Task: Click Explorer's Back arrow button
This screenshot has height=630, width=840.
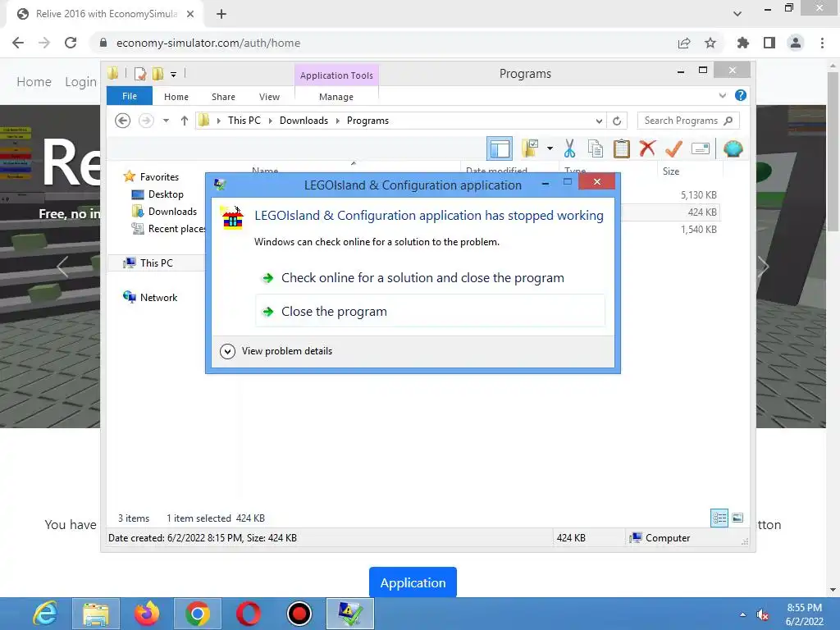Action: point(123,121)
